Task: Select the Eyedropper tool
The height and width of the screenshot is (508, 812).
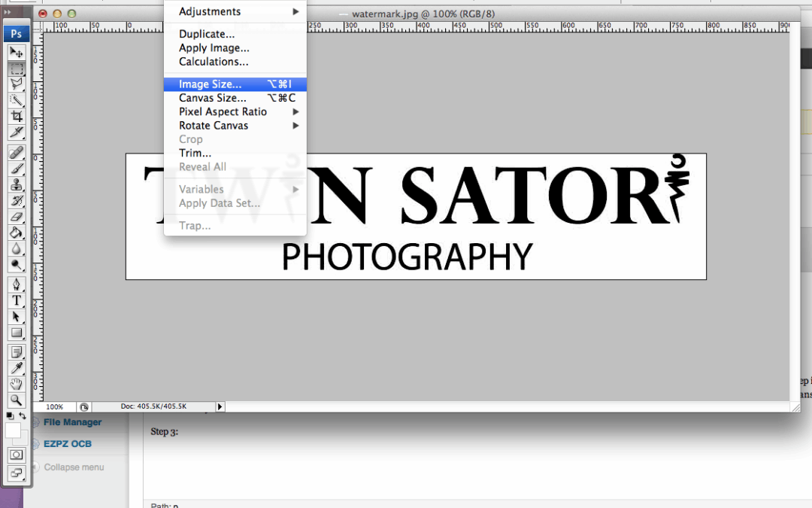Action: point(17,368)
